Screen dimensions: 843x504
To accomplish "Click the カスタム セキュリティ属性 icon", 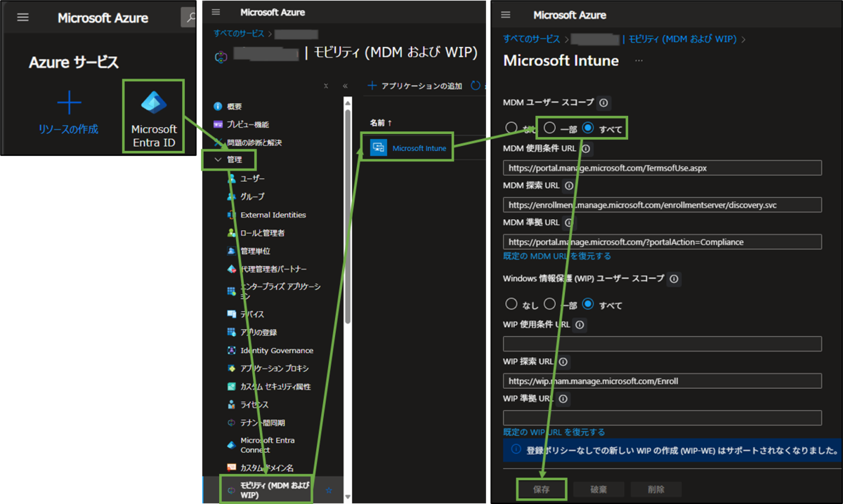I will pos(232,386).
